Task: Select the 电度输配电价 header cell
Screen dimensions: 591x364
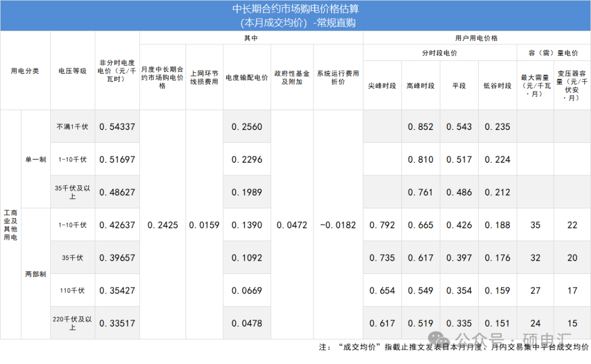Action: pos(247,77)
